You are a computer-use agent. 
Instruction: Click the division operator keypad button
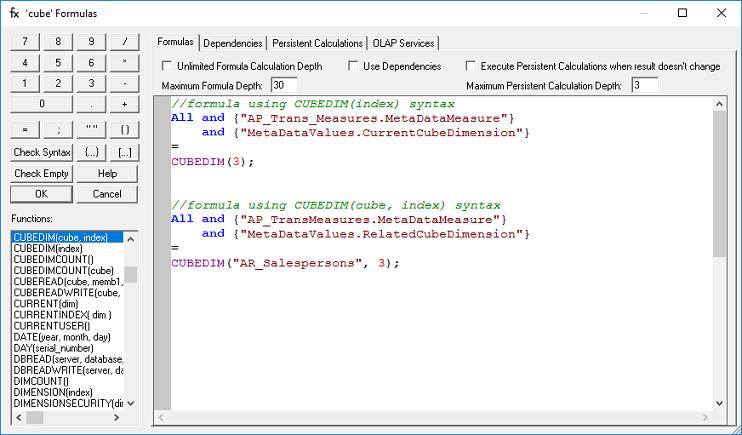(x=124, y=41)
